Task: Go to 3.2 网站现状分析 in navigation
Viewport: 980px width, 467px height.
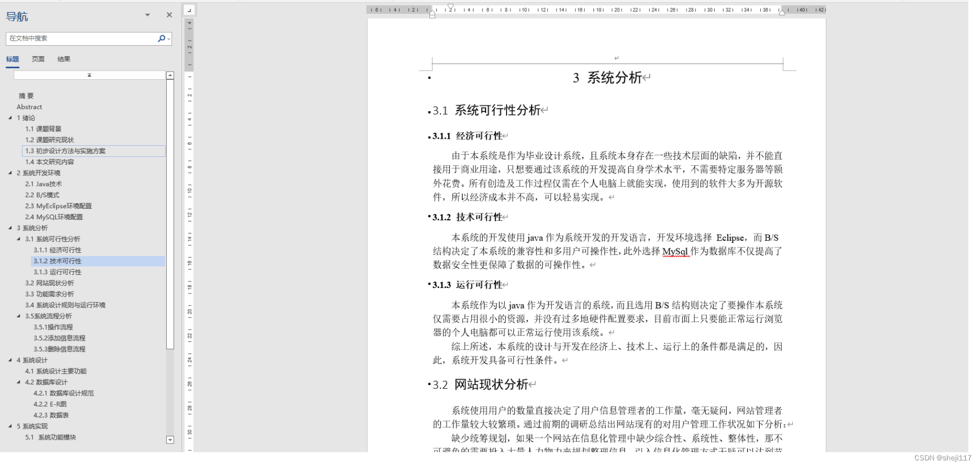Action: [50, 283]
